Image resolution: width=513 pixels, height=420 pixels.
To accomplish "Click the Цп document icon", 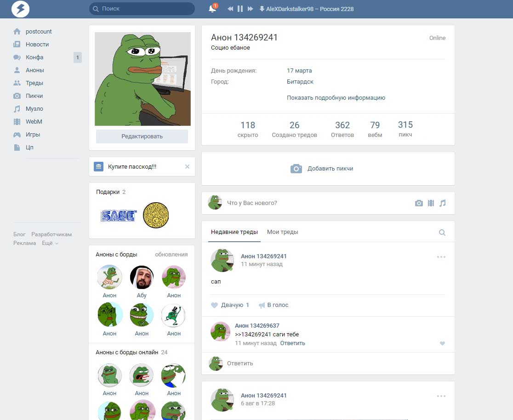I will point(17,148).
